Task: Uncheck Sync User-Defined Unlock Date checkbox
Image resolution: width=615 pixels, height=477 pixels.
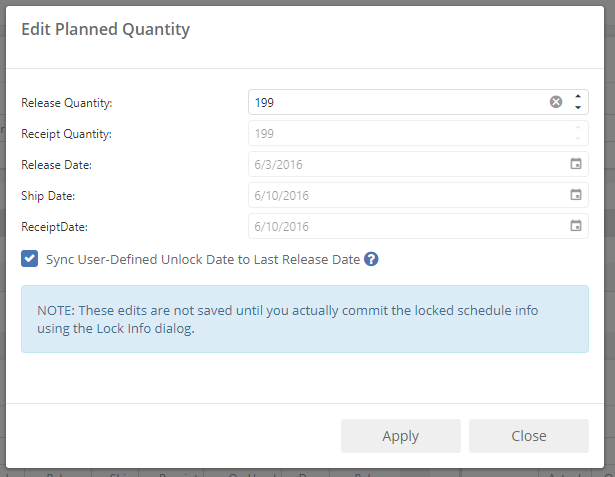Action: click(x=29, y=259)
